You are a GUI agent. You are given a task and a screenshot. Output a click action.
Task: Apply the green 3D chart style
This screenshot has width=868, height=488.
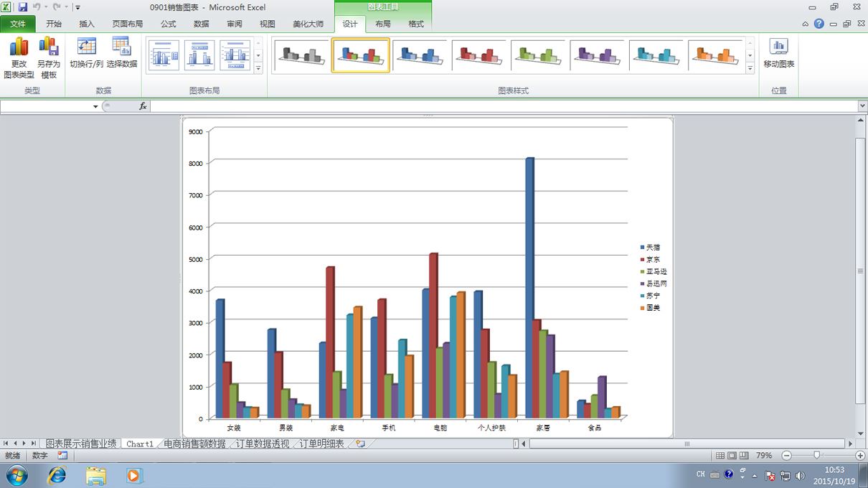[x=537, y=55]
